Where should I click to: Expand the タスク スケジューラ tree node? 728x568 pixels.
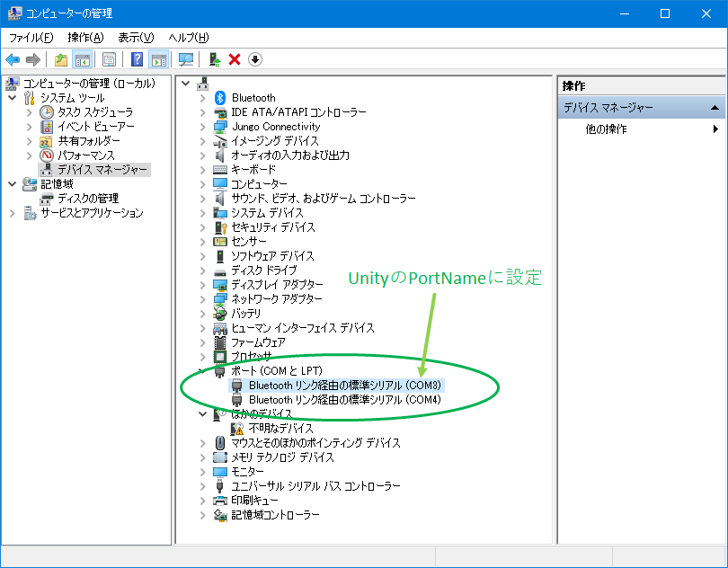tap(30, 112)
